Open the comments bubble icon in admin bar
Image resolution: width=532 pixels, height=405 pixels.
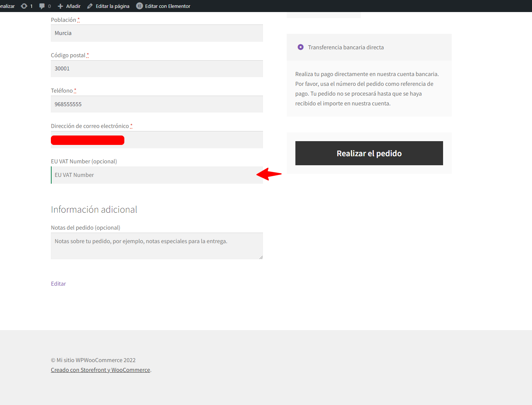tap(42, 6)
